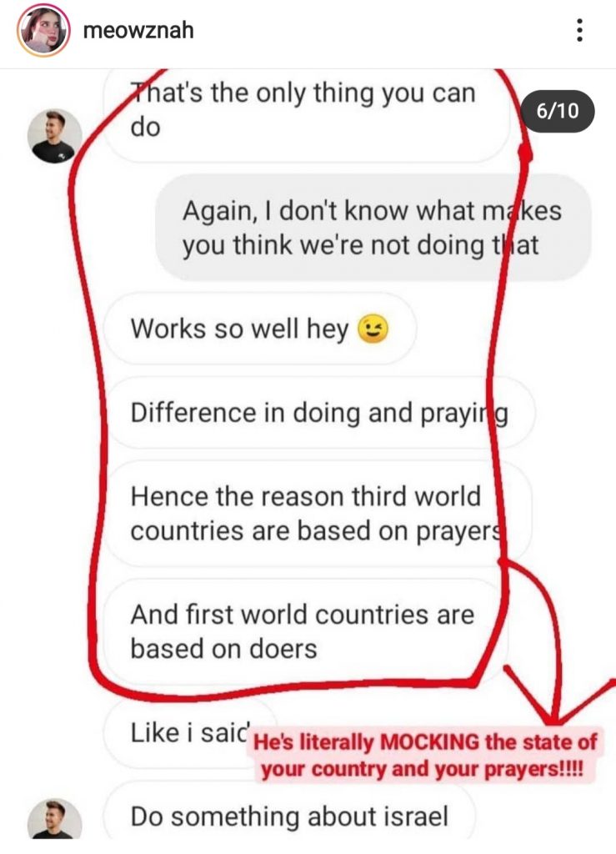Select the gray "Again, I don't know" reply bubble
Image resolution: width=616 pixels, height=854 pixels.
point(373,228)
